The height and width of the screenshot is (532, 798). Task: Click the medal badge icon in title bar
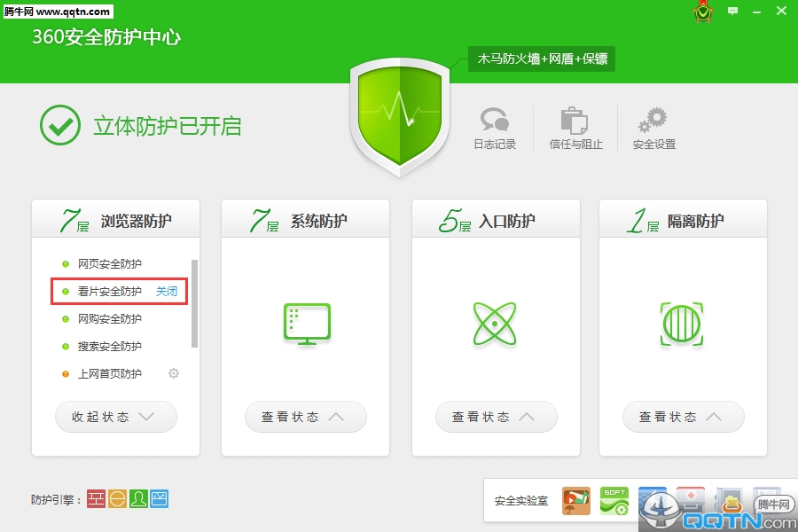[703, 12]
